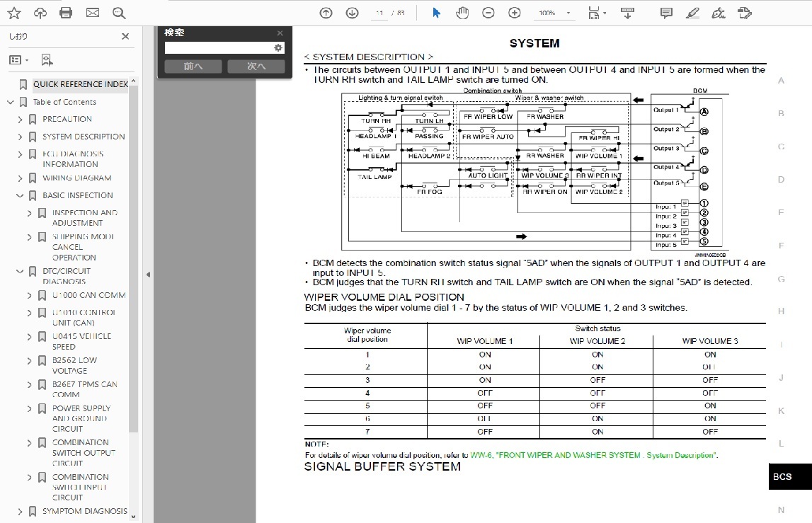Go to next page with down arrow
This screenshot has height=523, width=812.
[352, 13]
